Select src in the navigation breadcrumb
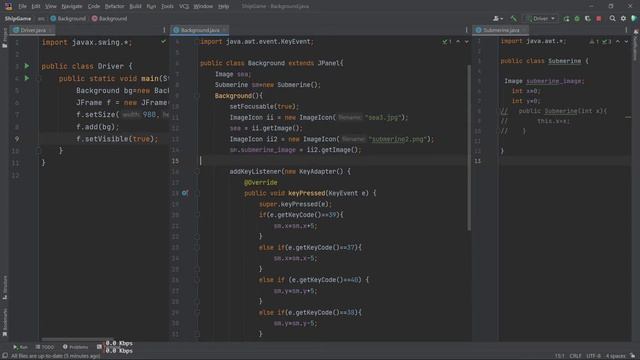The image size is (640, 360). (x=41, y=19)
